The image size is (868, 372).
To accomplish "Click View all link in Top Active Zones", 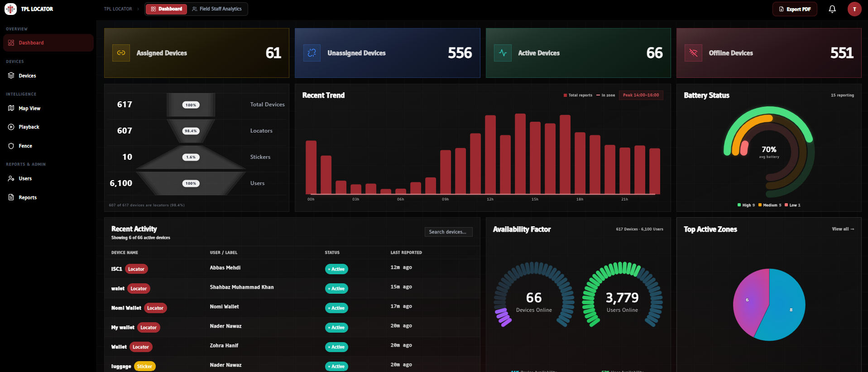I will point(843,229).
